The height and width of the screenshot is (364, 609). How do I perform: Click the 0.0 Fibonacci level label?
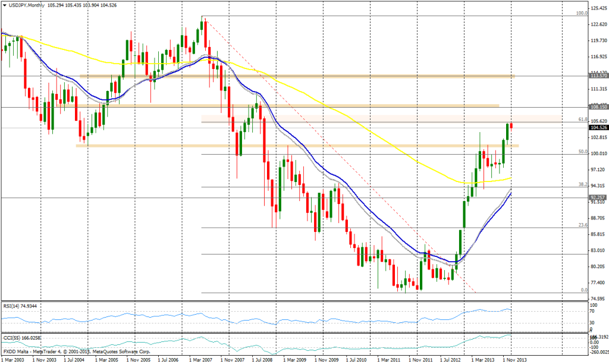[x=584, y=290]
